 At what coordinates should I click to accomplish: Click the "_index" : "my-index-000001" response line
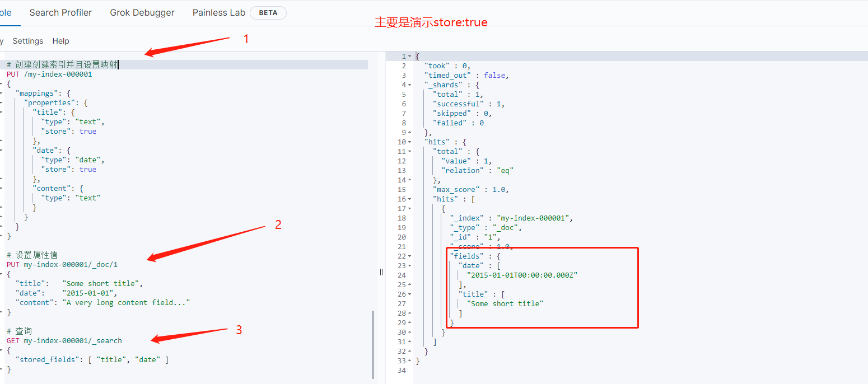click(x=512, y=218)
